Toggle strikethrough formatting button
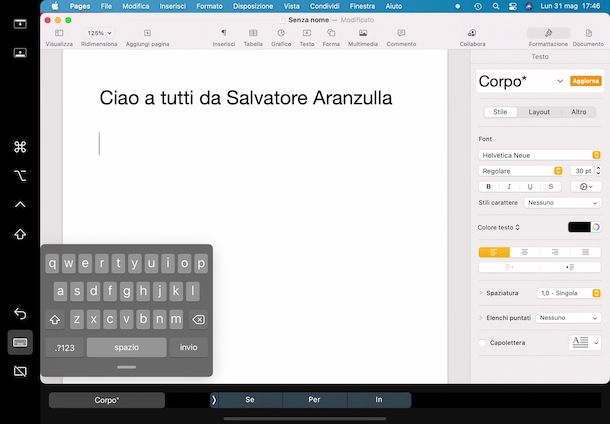The width and height of the screenshot is (610, 424). [x=550, y=187]
